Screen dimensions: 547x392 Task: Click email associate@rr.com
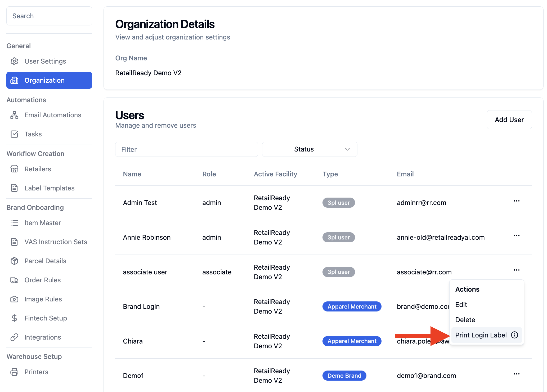424,272
